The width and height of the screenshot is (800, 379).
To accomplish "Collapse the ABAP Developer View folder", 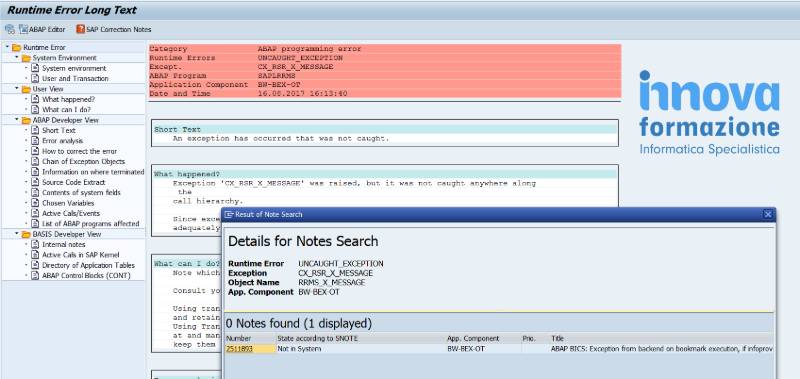I will [x=17, y=120].
